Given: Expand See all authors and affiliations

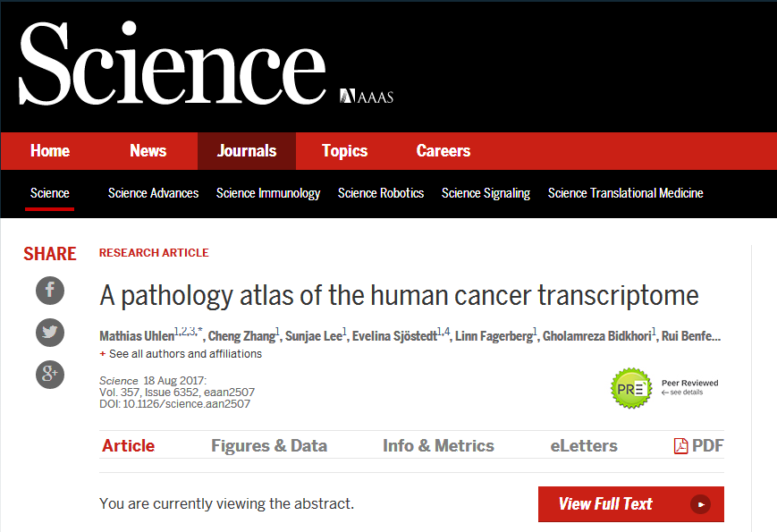Looking at the screenshot, I should pos(181,354).
